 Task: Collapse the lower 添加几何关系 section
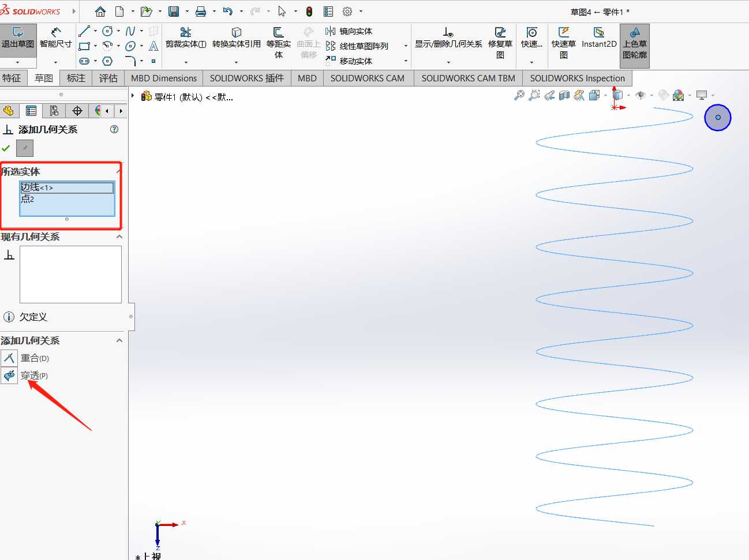(119, 340)
